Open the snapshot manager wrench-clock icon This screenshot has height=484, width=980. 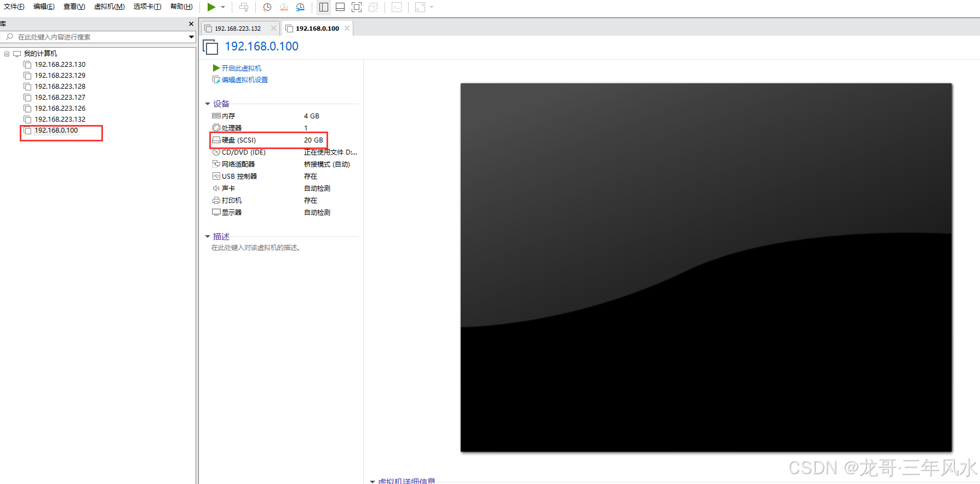(300, 7)
